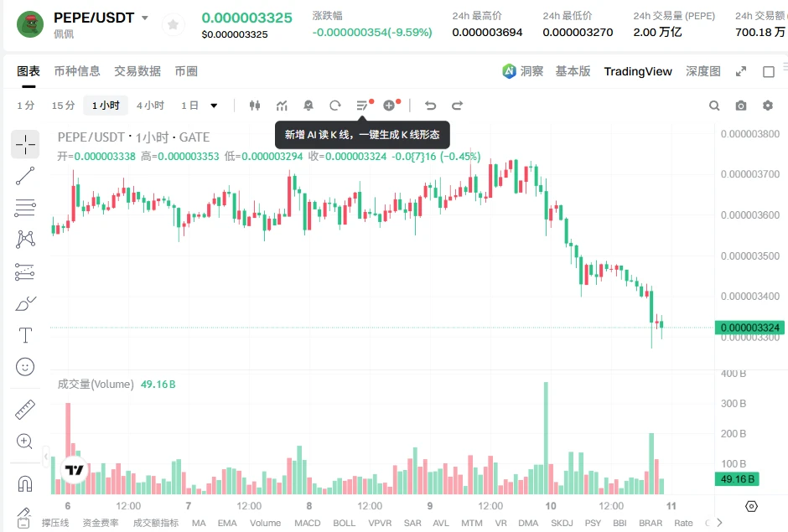Select the Text annotation tool
Screen dimensions: 788x532
(25, 335)
